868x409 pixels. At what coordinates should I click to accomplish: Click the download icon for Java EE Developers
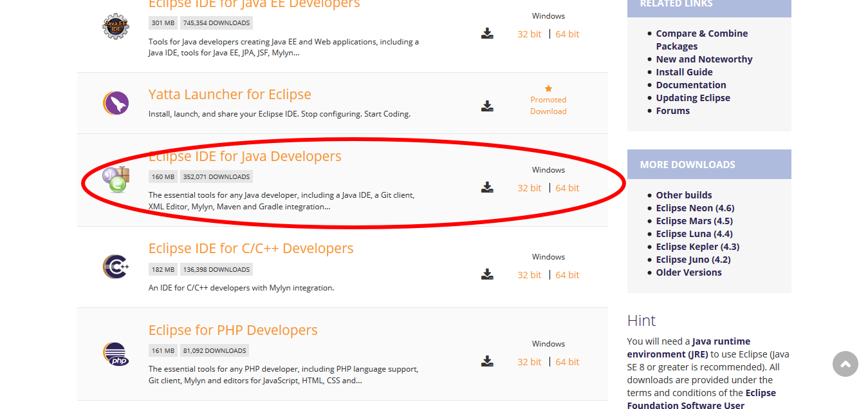tap(487, 33)
